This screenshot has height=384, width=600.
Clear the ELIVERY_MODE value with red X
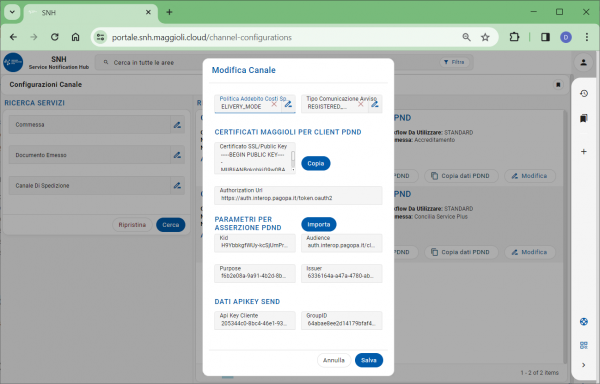pos(274,104)
